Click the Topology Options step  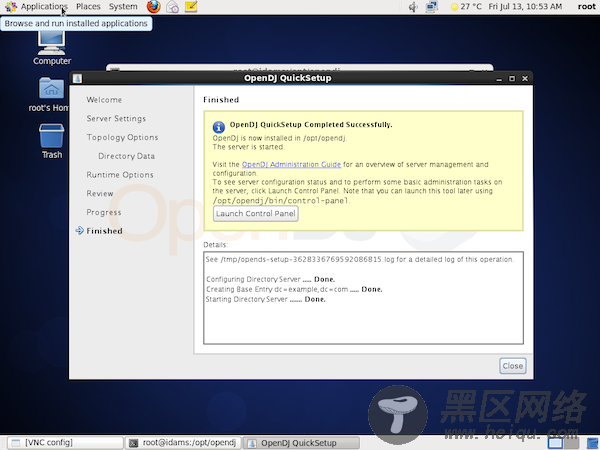coord(122,137)
